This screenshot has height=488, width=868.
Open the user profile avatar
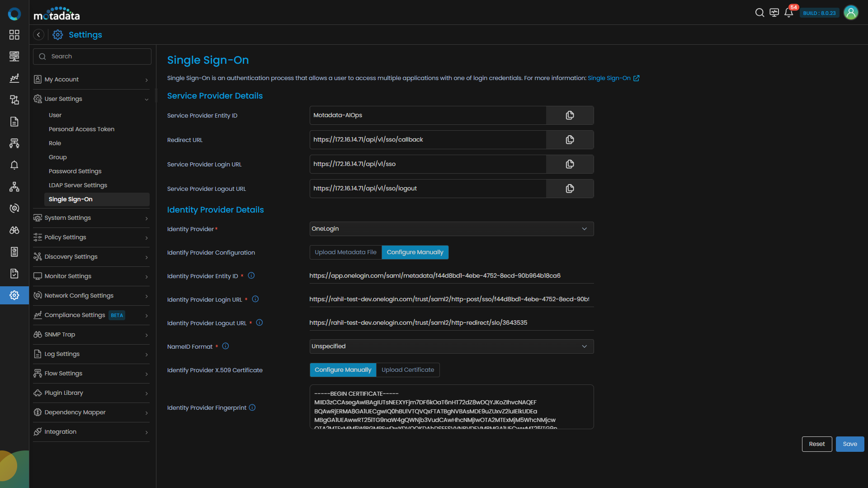pyautogui.click(x=850, y=13)
